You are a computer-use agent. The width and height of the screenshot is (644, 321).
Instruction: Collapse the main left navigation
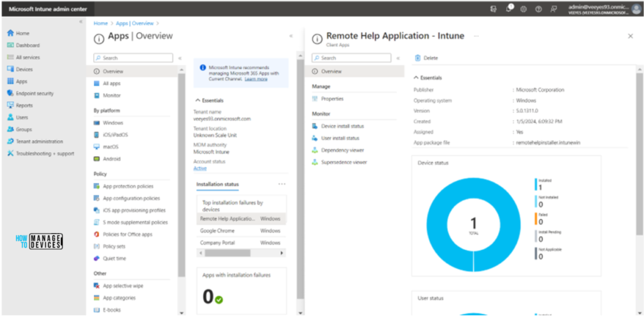click(x=81, y=22)
